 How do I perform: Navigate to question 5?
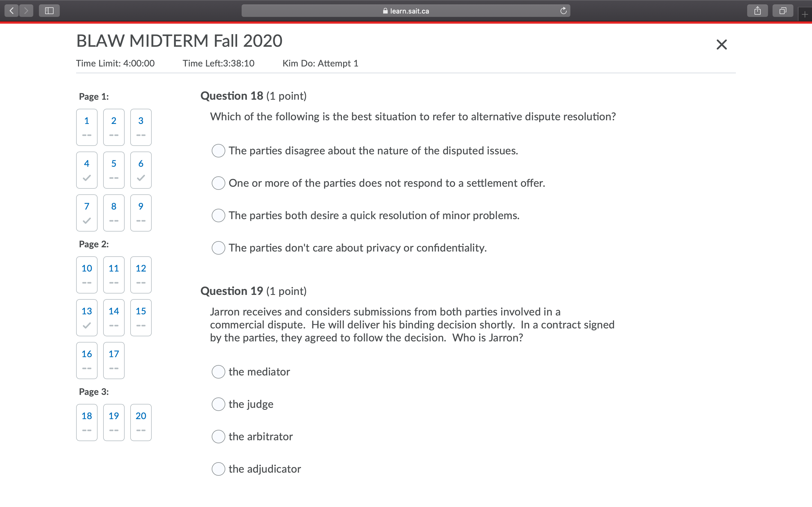pyautogui.click(x=114, y=170)
